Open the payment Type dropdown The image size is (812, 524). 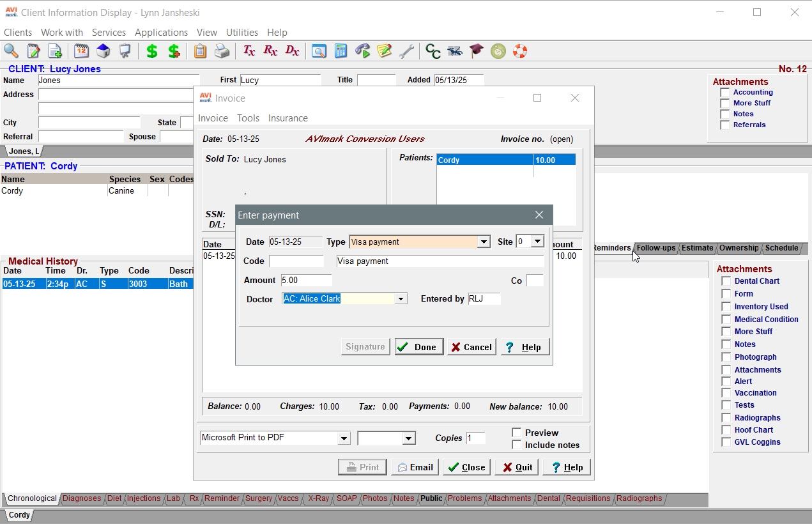click(484, 242)
